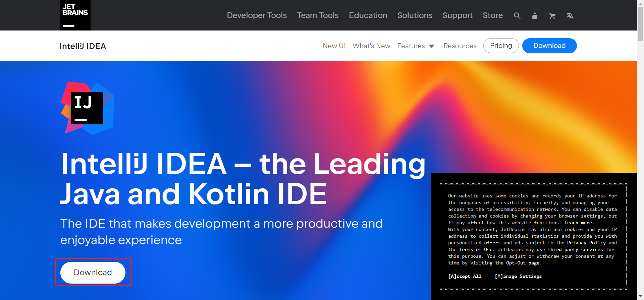Image resolution: width=644 pixels, height=300 pixels.
Task: Click the IntelliJ IDEA IJ product logo
Action: pos(87,108)
